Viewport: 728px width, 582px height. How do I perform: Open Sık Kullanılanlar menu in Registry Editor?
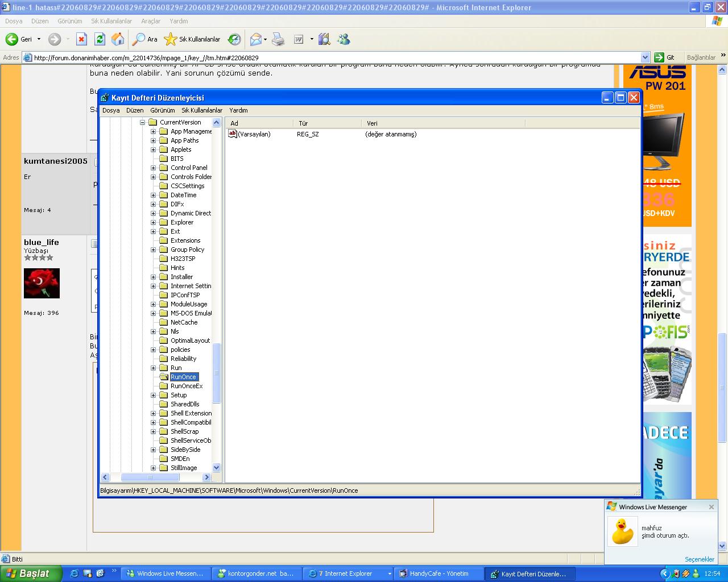[x=202, y=110]
